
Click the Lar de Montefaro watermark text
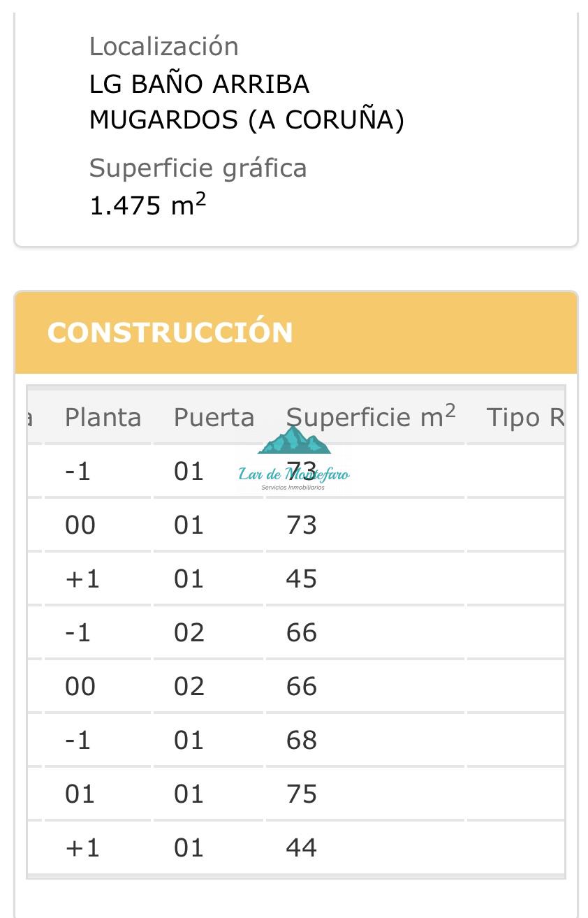click(x=293, y=474)
